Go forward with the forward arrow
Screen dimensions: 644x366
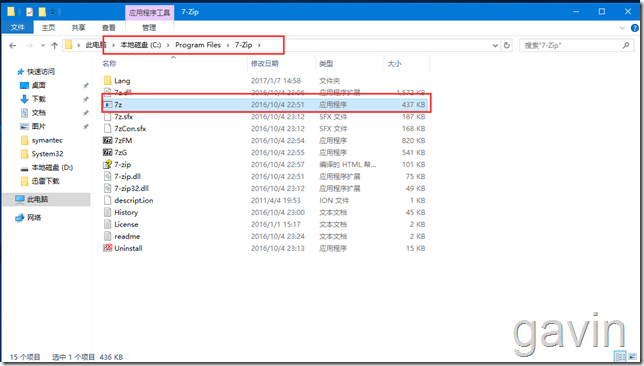pos(29,46)
